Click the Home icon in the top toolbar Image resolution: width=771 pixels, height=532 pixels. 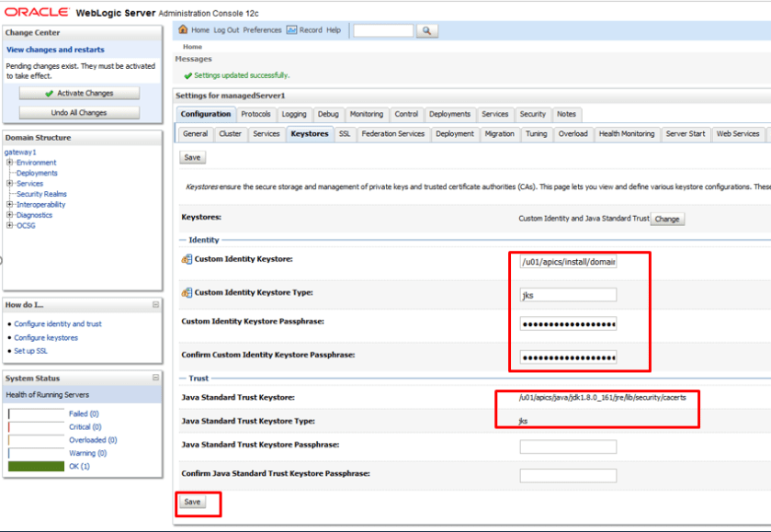[x=183, y=29]
